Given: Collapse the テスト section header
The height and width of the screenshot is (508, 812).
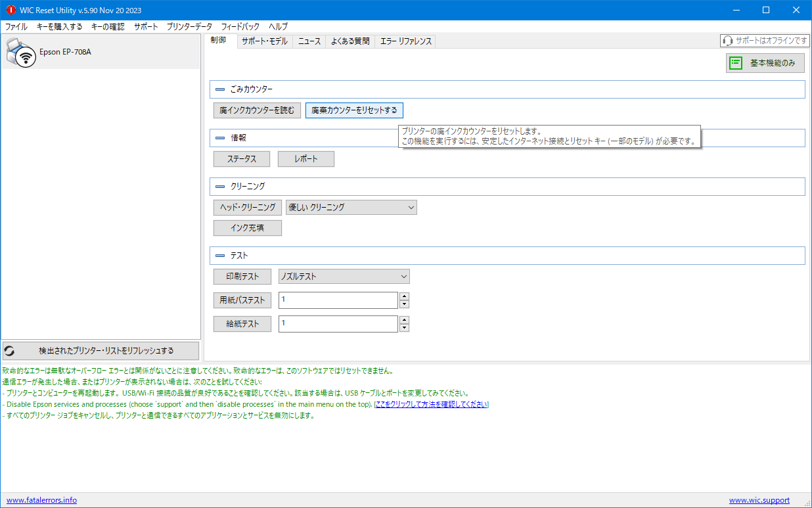Looking at the screenshot, I should (x=220, y=256).
